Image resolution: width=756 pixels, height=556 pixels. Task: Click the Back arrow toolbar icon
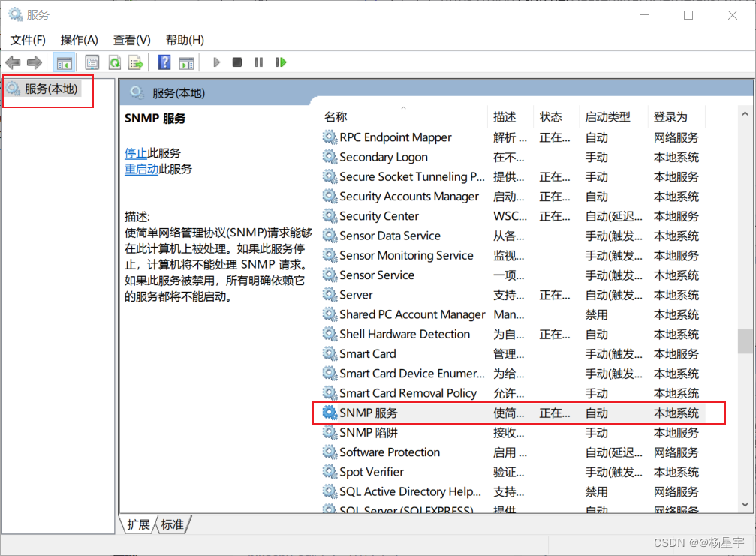coord(13,62)
